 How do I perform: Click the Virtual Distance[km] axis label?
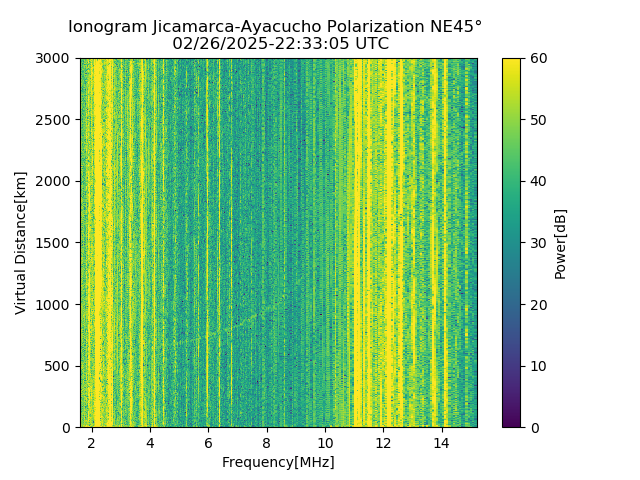[20, 243]
